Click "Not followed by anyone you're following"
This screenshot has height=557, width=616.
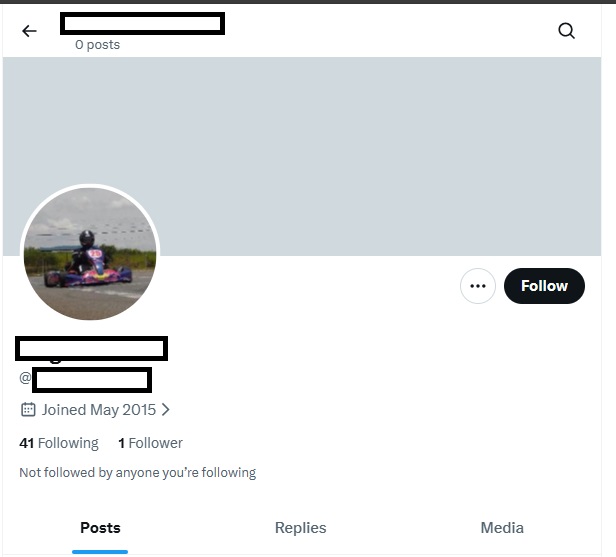(x=138, y=473)
